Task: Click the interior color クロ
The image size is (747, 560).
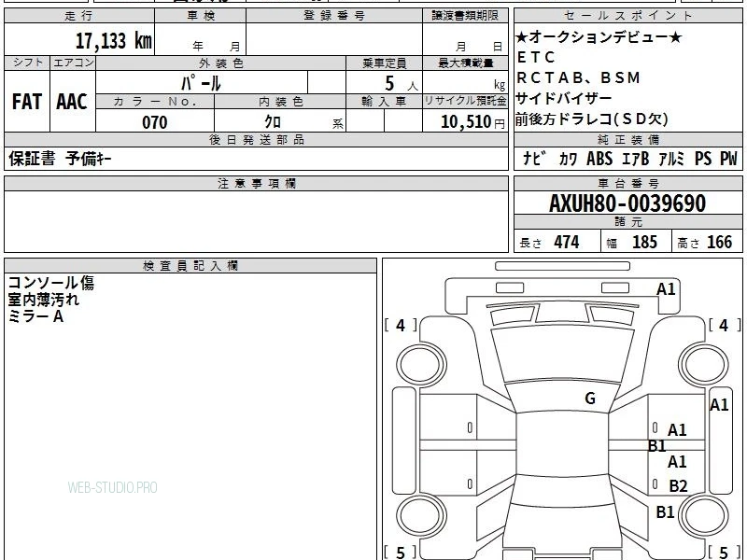Action: click(x=273, y=121)
